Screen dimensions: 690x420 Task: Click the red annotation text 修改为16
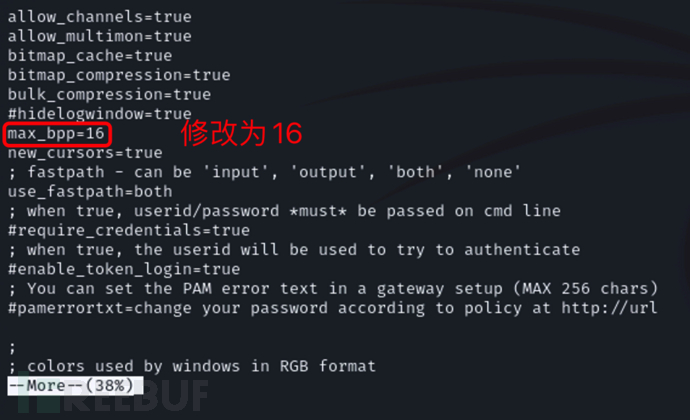coord(240,132)
